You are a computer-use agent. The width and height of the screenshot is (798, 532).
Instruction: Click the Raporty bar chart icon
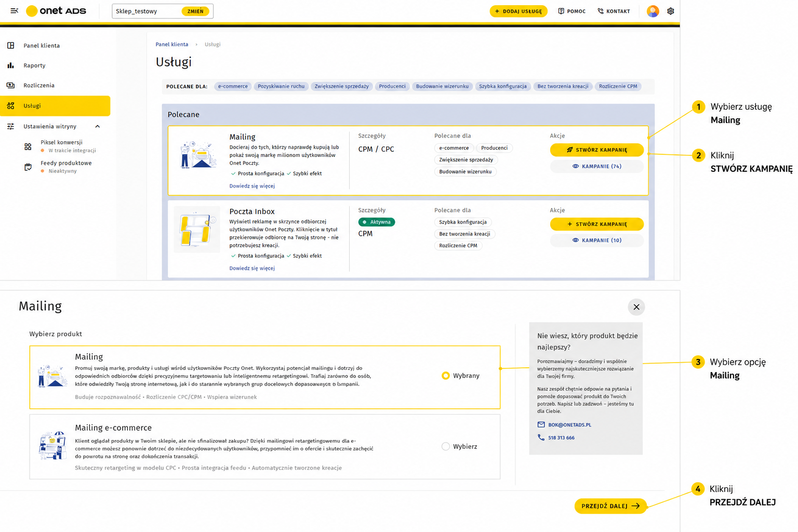click(11, 65)
